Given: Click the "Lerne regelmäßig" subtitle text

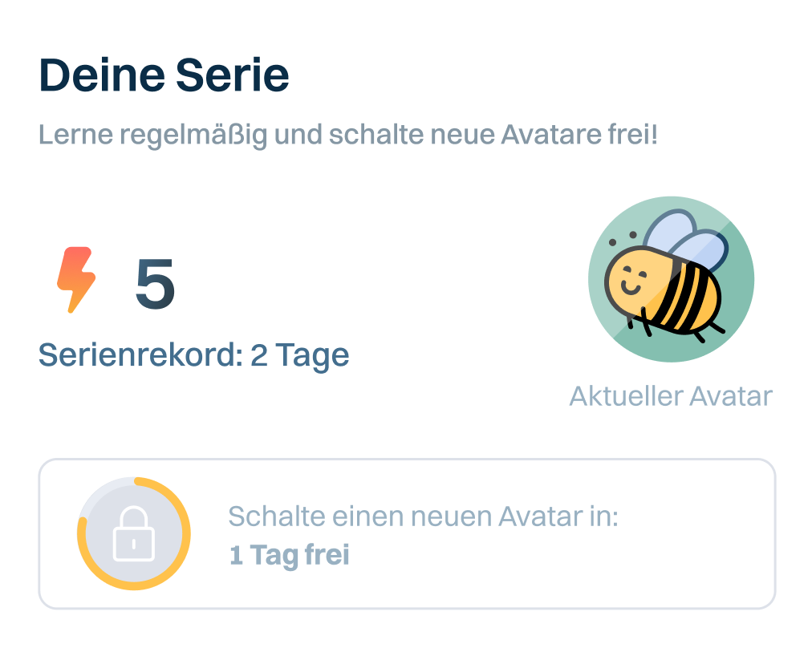Looking at the screenshot, I should [152, 135].
